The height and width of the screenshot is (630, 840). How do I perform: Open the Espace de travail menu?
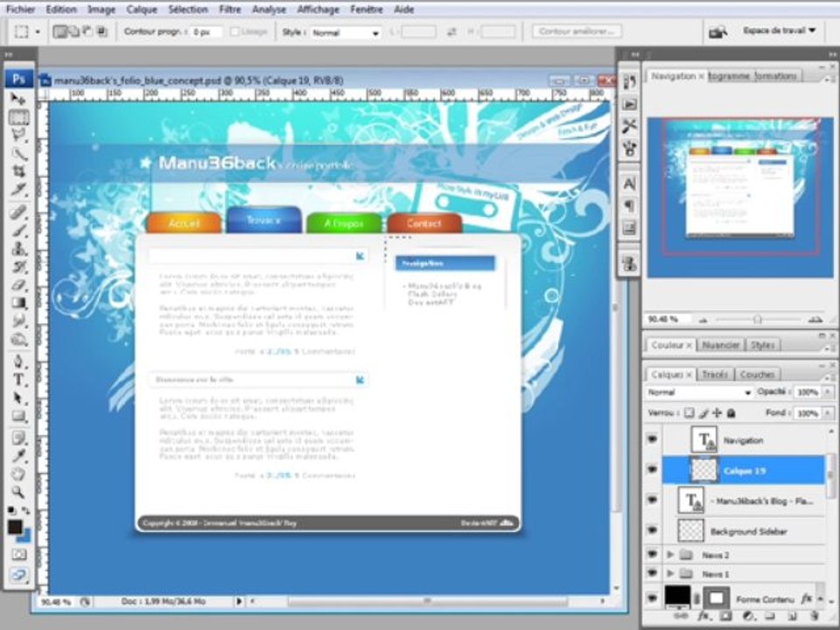tap(779, 31)
